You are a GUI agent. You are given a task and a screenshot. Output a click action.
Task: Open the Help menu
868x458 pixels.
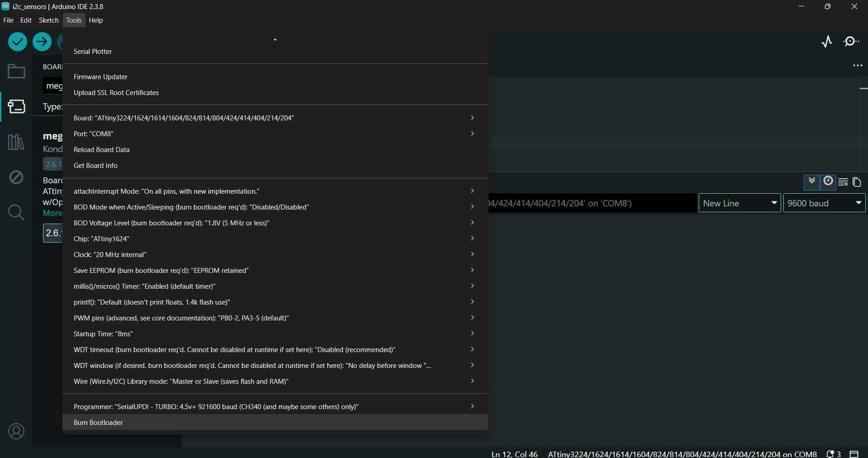(96, 20)
